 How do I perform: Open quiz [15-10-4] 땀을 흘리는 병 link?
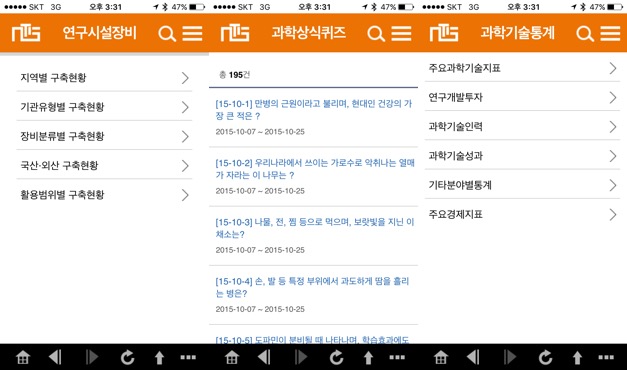coord(312,287)
